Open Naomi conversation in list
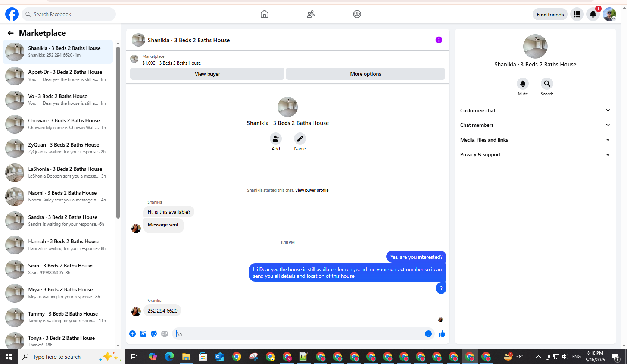Image resolution: width=627 pixels, height=364 pixels. pos(58,197)
